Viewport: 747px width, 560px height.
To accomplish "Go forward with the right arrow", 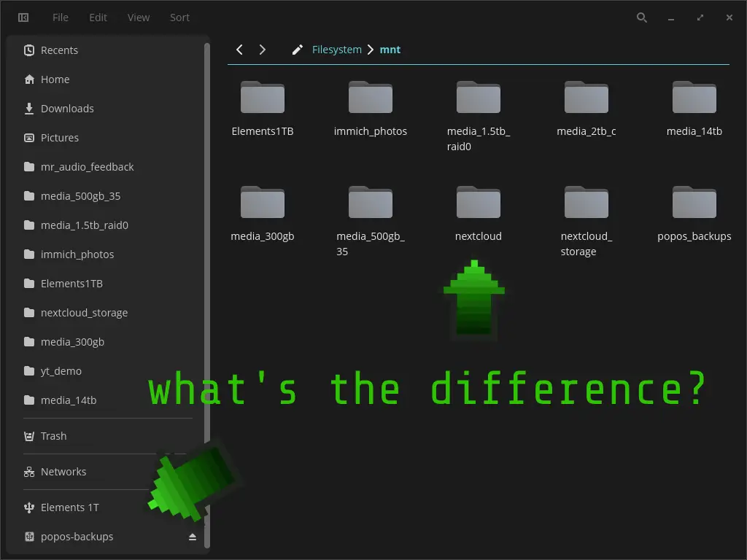I will click(263, 50).
